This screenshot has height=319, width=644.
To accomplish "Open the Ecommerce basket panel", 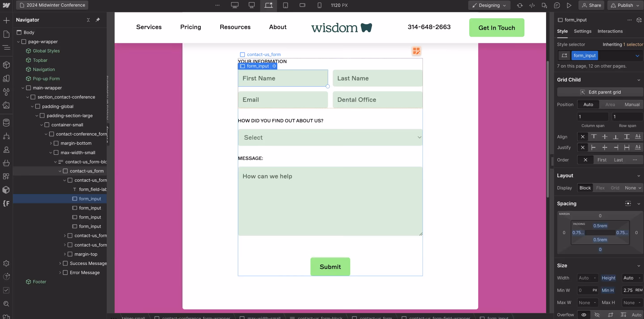I will pyautogui.click(x=6, y=163).
